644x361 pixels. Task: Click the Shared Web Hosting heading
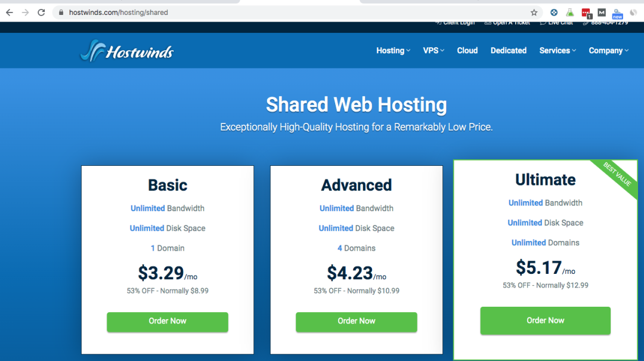click(357, 104)
